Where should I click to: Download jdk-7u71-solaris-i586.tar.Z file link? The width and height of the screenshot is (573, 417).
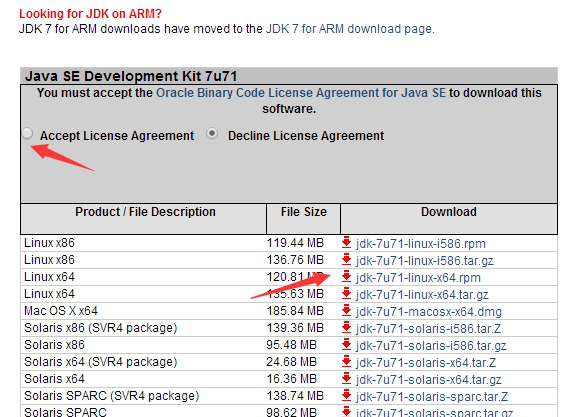pos(428,329)
